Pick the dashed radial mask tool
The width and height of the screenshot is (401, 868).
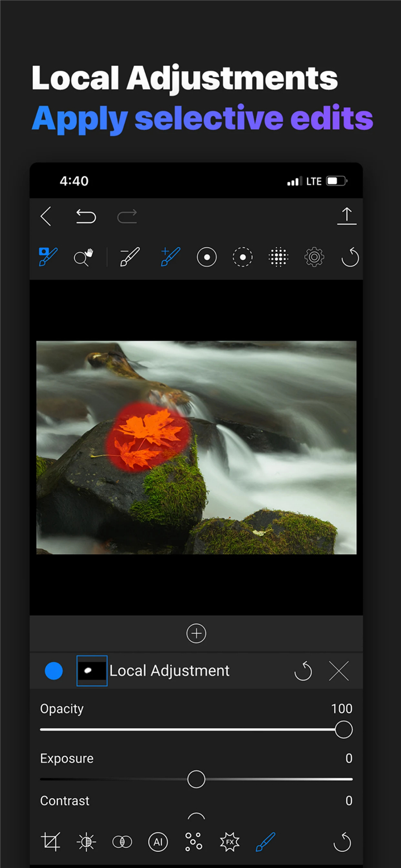[242, 257]
